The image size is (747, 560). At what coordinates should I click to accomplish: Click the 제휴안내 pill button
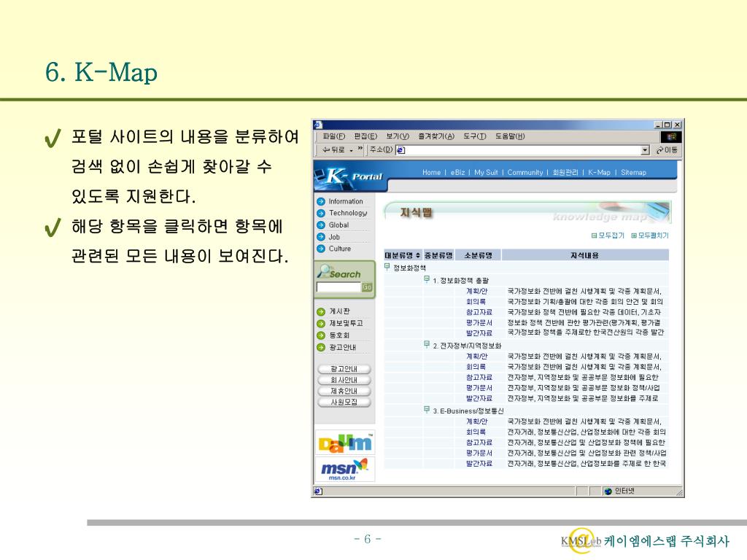[344, 391]
